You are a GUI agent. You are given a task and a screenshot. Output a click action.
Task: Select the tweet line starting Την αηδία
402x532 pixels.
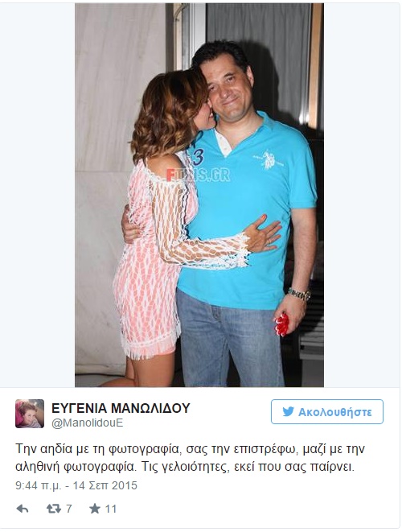point(191,449)
